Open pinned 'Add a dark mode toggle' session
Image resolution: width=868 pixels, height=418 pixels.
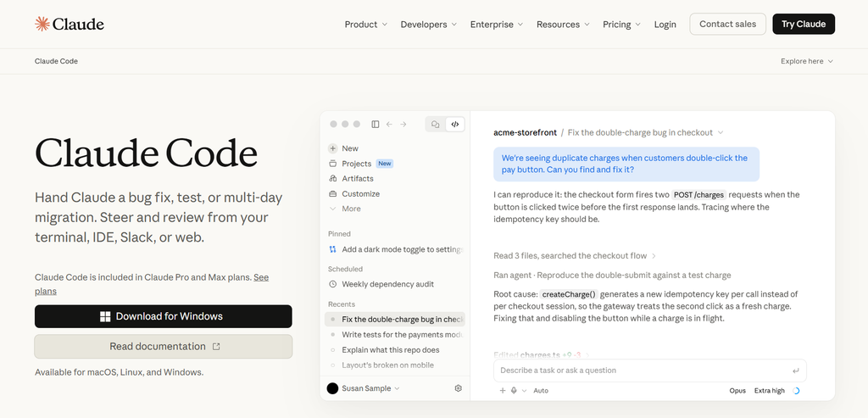coord(396,249)
